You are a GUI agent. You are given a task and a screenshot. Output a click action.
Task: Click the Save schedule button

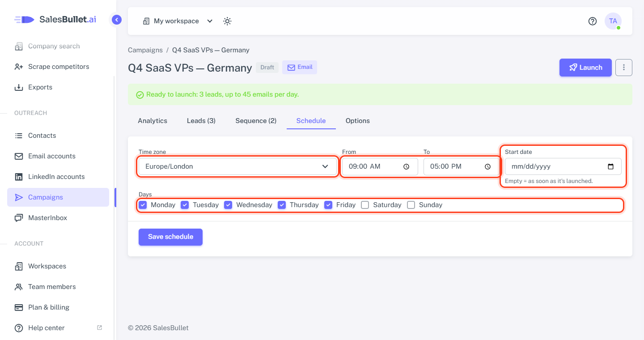coord(170,237)
